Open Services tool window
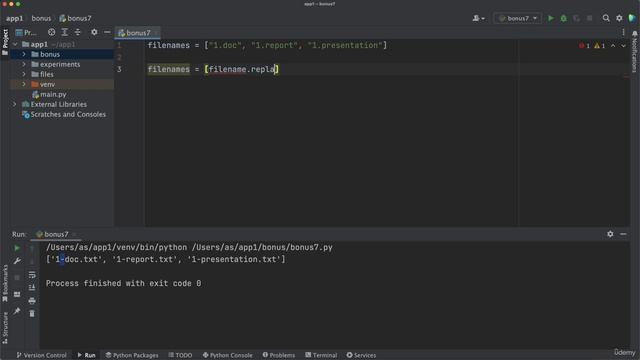 point(361,355)
